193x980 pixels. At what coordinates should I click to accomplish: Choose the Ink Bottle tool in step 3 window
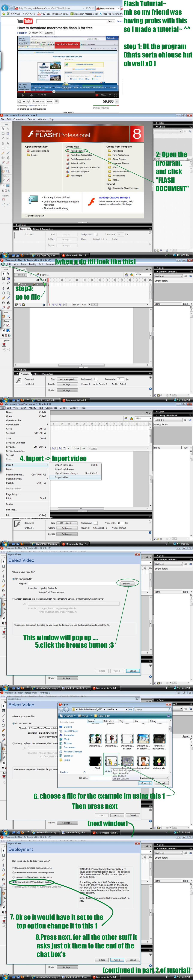pyautogui.click(x=3, y=303)
